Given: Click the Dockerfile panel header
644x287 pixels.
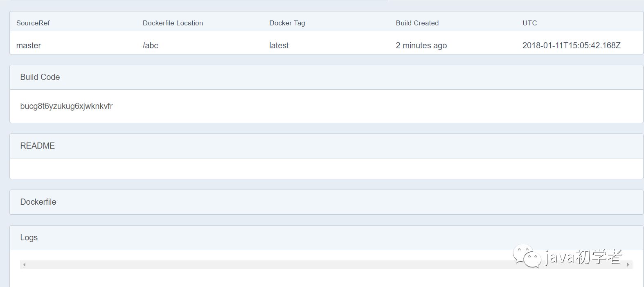Looking at the screenshot, I should tap(326, 202).
